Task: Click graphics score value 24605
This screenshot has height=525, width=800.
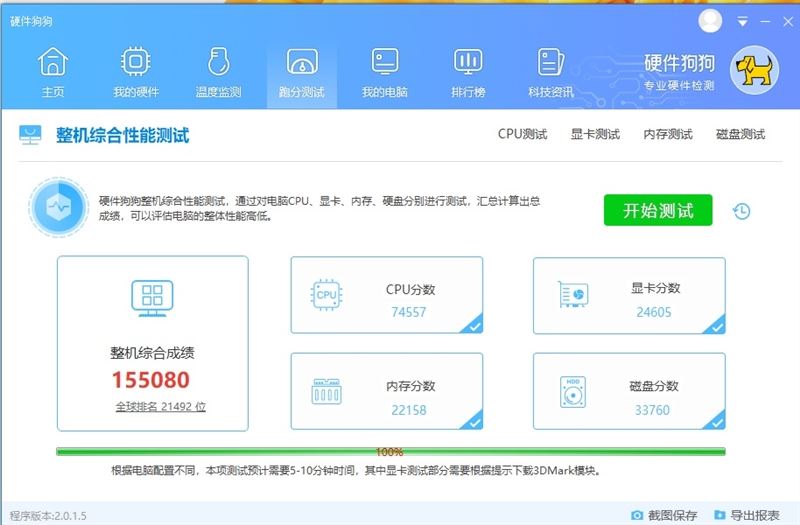Action: point(654,312)
